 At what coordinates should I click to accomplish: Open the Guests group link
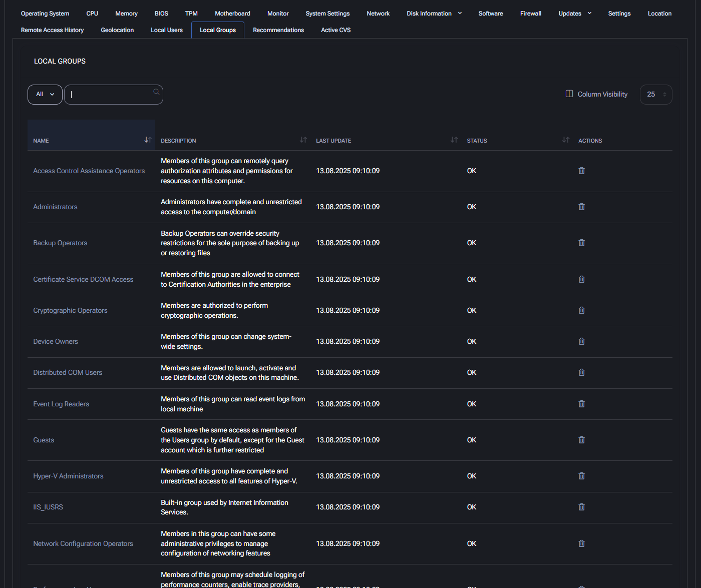[x=44, y=440]
